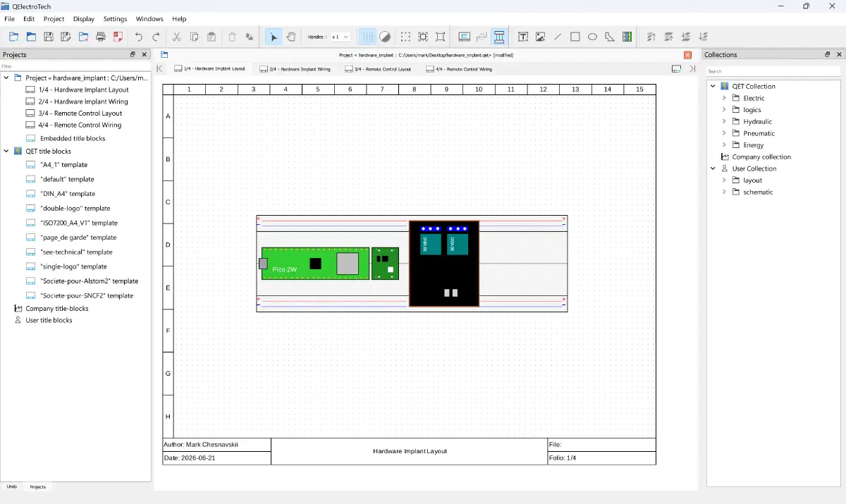The image size is (846, 504).
Task: Click the Add text field tool
Action: pyautogui.click(x=523, y=37)
